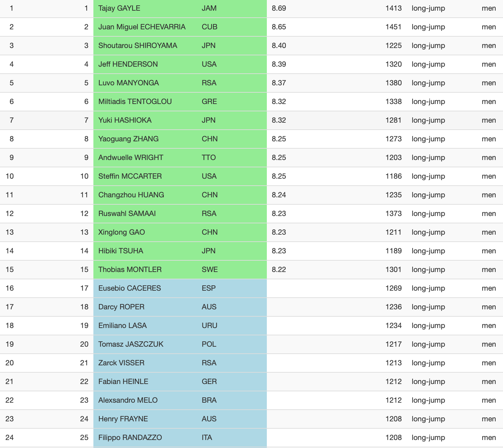
Task: Click athlete name Tajay GAYLE
Action: coord(119,8)
